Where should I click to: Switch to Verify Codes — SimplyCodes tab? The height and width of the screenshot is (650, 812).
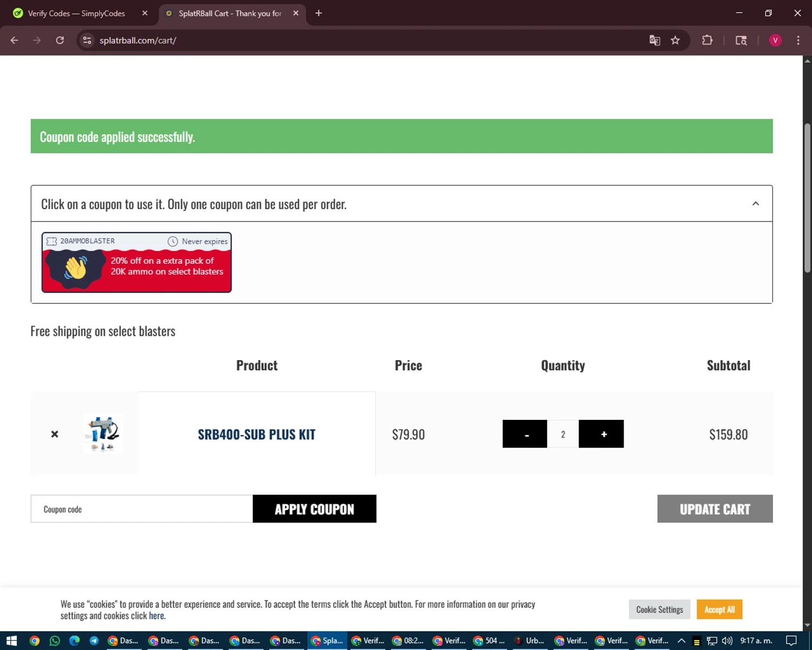(x=76, y=13)
